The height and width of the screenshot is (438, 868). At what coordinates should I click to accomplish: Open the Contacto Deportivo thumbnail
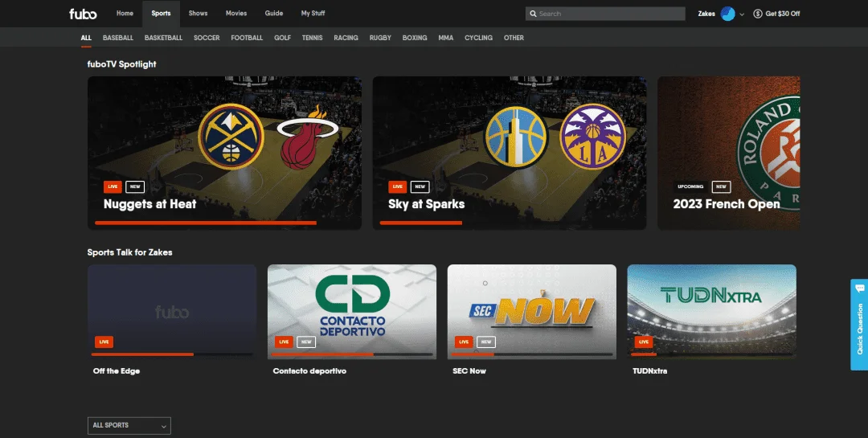pyautogui.click(x=352, y=312)
